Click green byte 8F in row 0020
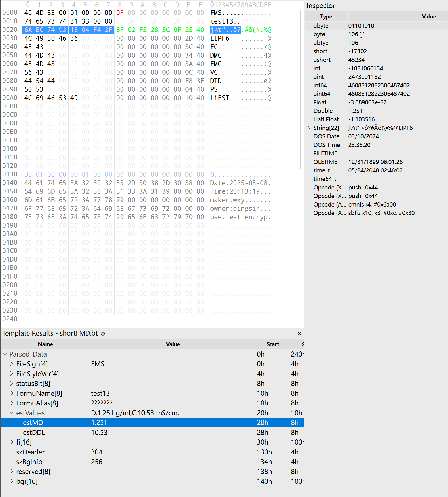Screen dimensions: 448x497 point(120,30)
